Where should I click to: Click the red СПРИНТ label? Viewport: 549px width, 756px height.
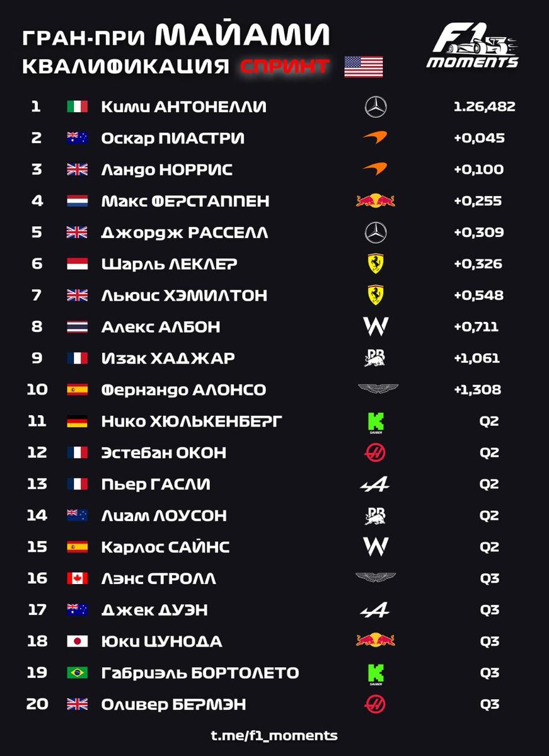click(x=285, y=66)
